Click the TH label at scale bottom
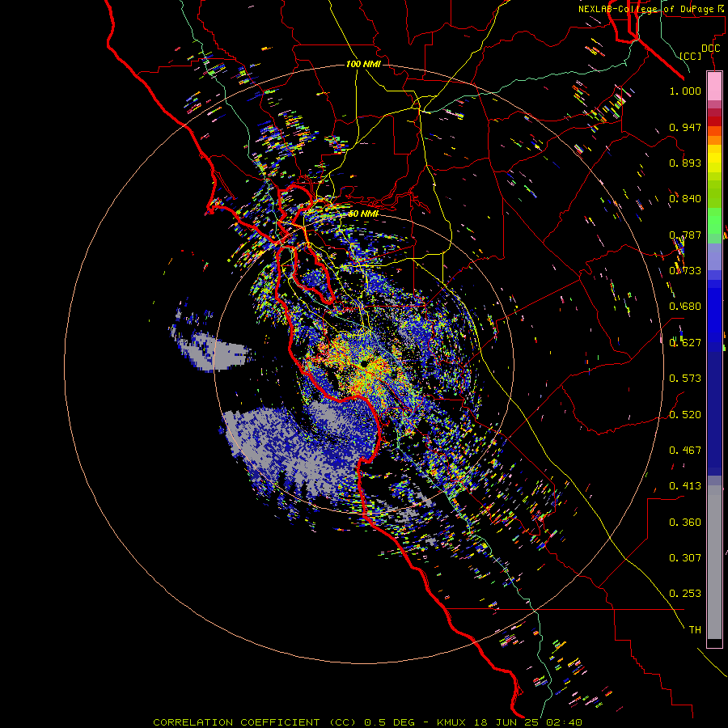The width and height of the screenshot is (728, 728). (x=695, y=630)
